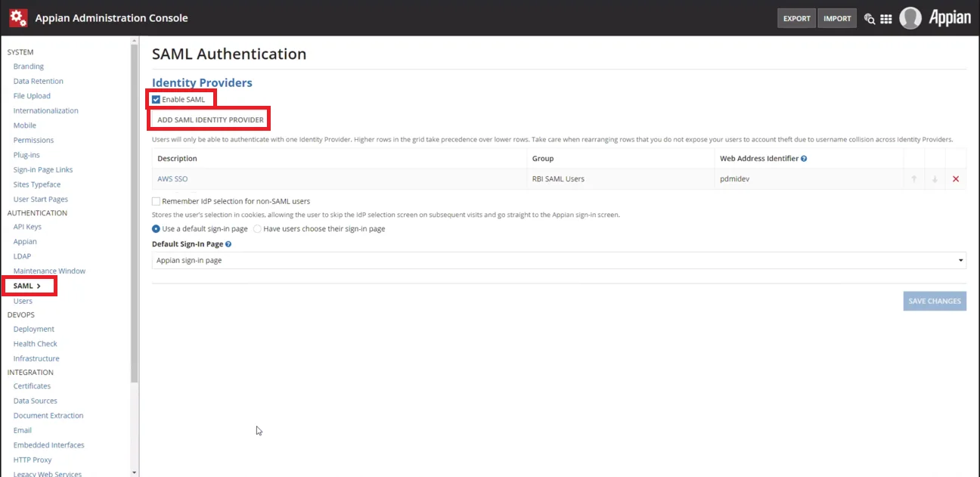Image resolution: width=980 pixels, height=477 pixels.
Task: Uncheck the Enable SAML checkbox
Action: tap(157, 100)
